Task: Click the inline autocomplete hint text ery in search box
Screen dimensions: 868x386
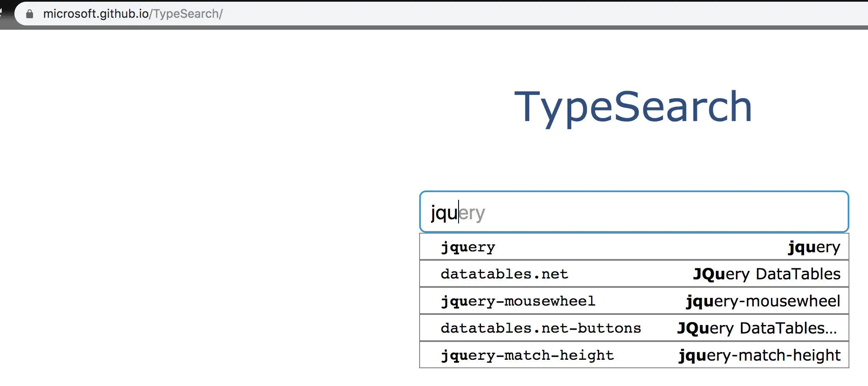Action: [472, 213]
